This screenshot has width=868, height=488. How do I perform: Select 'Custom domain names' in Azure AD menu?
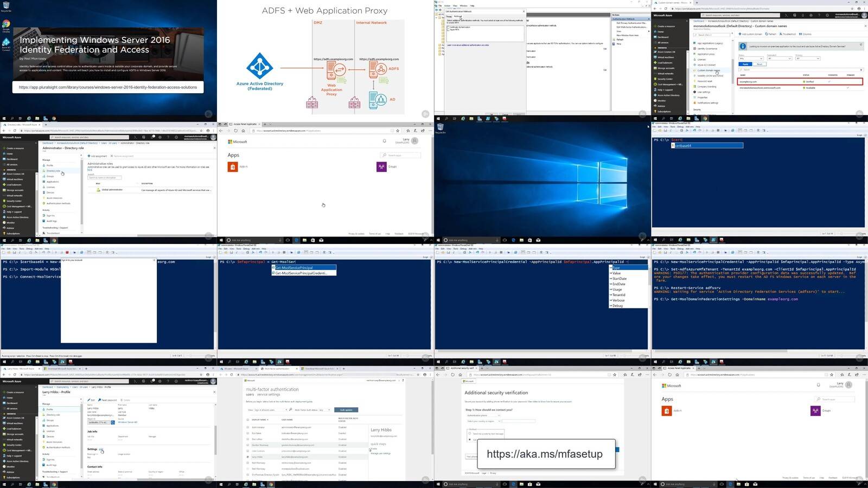pyautogui.click(x=709, y=70)
